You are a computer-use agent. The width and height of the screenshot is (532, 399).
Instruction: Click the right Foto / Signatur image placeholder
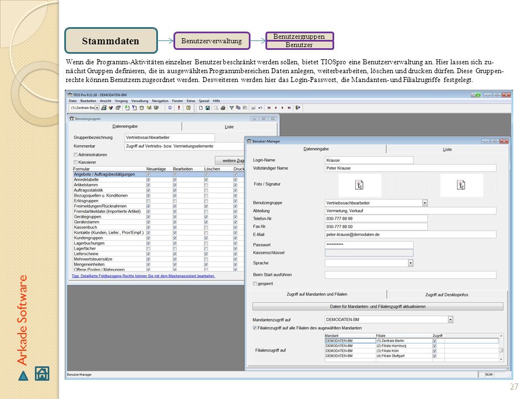tap(461, 185)
